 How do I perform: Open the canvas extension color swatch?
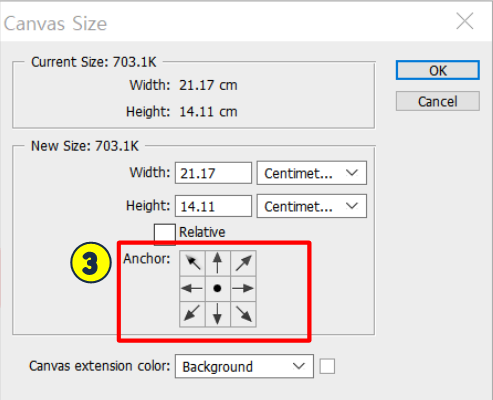coord(327,366)
